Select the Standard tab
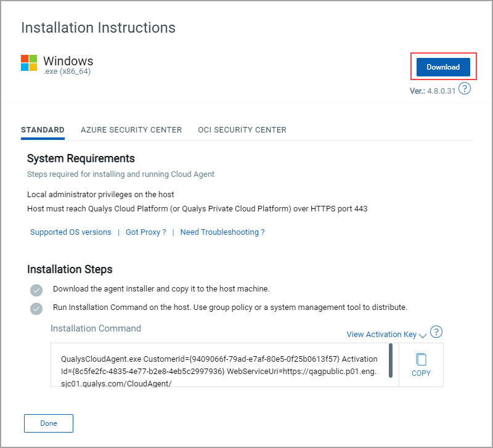This screenshot has height=448, width=493. pos(43,130)
